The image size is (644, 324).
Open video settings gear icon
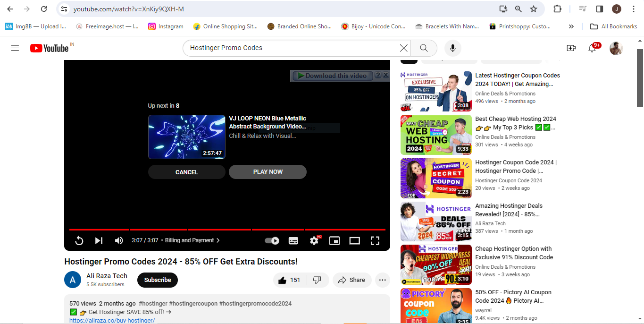click(x=314, y=241)
